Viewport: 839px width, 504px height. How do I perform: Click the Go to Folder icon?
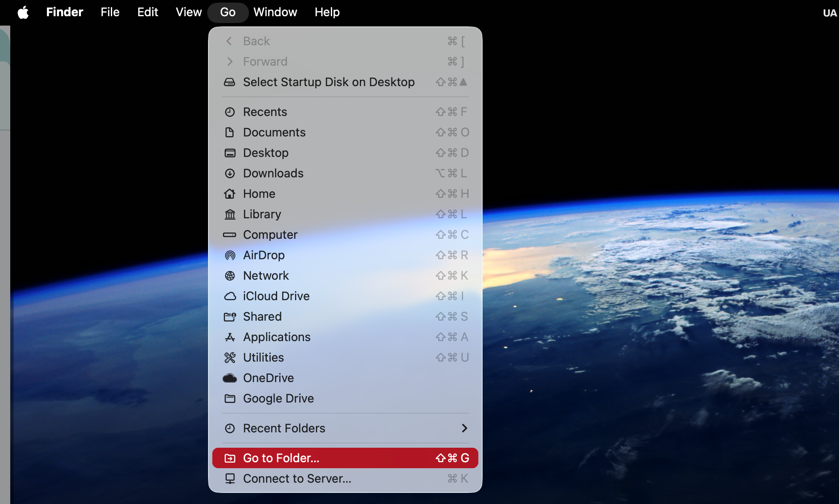click(230, 458)
